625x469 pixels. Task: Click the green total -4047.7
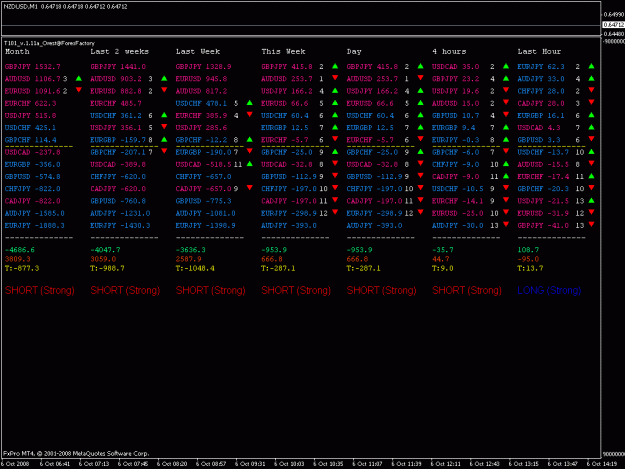tap(105, 250)
